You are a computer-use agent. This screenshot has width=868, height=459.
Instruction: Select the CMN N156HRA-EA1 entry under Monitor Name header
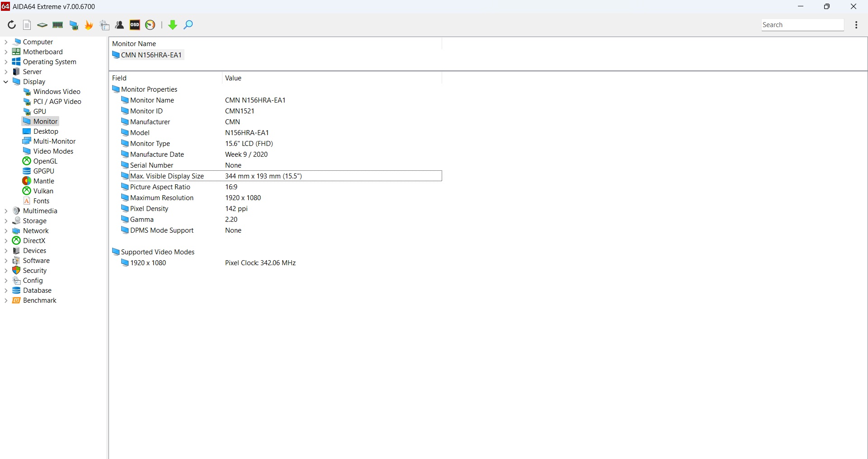147,55
